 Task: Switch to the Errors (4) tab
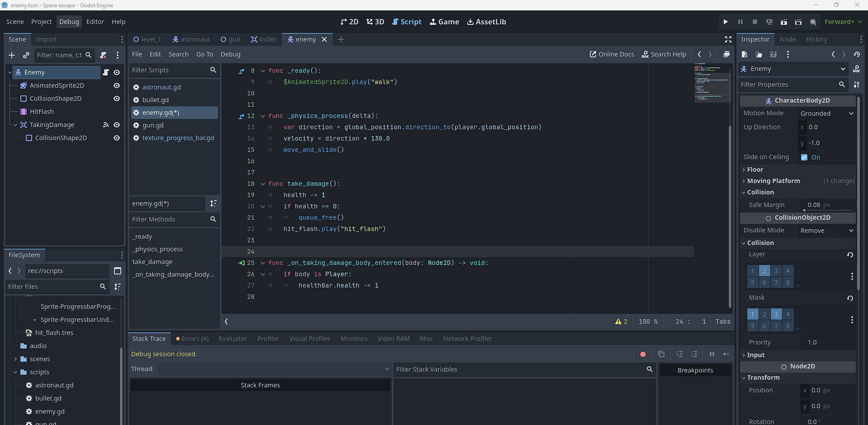point(192,339)
